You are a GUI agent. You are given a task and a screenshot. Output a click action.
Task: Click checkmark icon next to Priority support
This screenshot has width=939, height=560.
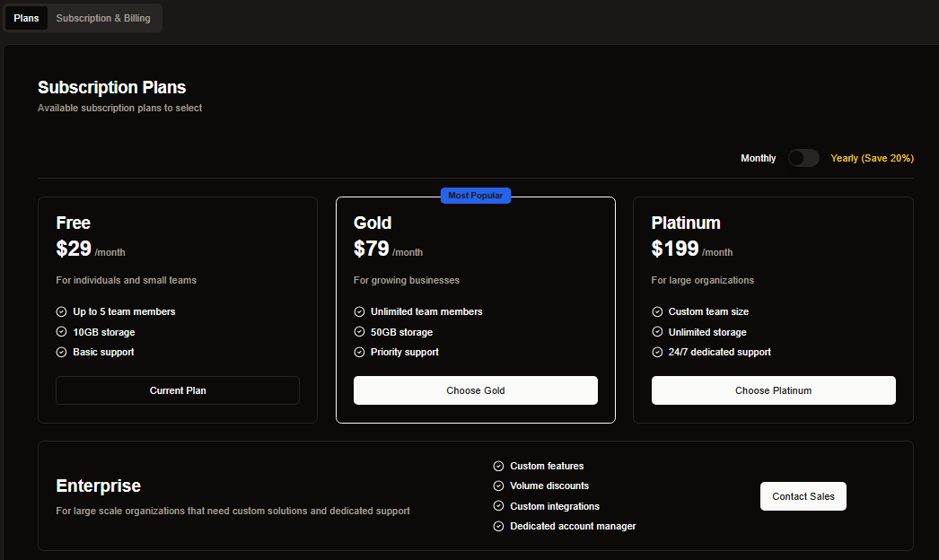click(359, 353)
